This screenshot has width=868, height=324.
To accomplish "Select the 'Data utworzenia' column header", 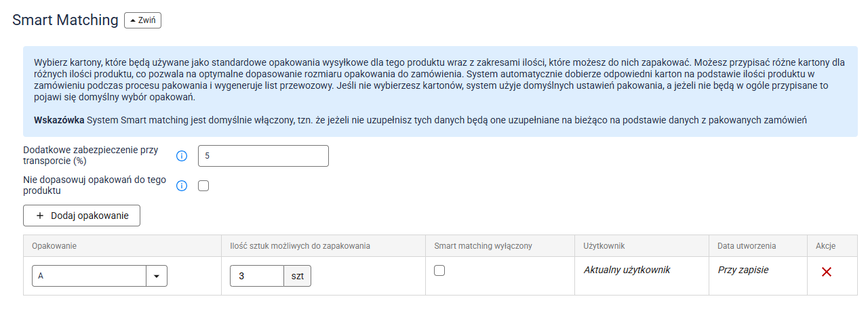I will tap(747, 246).
